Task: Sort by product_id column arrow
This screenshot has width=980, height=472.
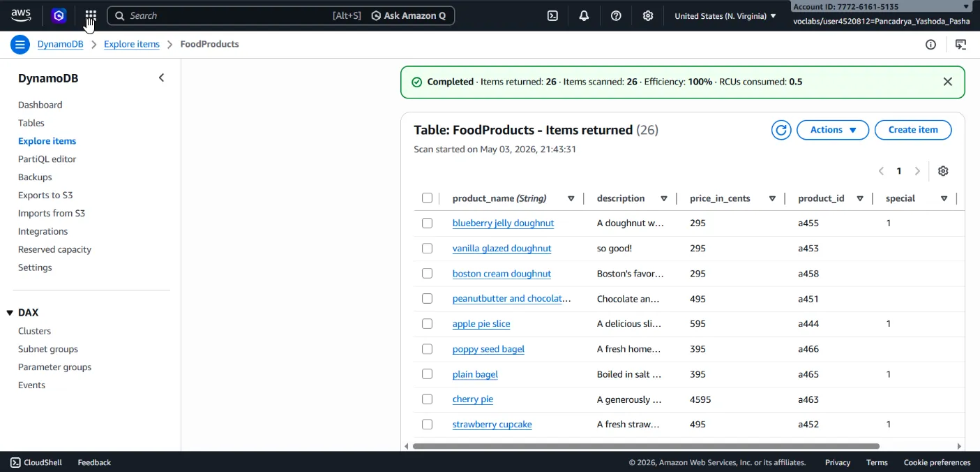Action: coord(860,198)
